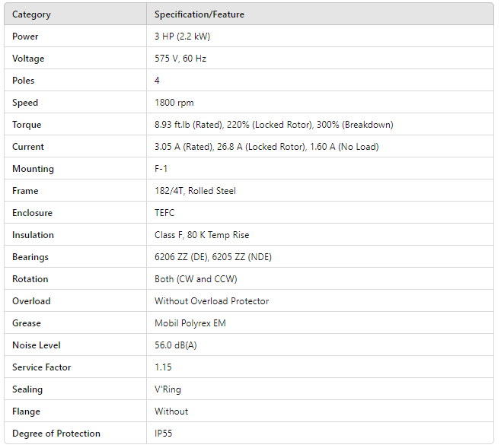Viewport: 501px width, 448px height.
Task: Click the Mobil Polyrex EM grease value
Action: coord(190,323)
